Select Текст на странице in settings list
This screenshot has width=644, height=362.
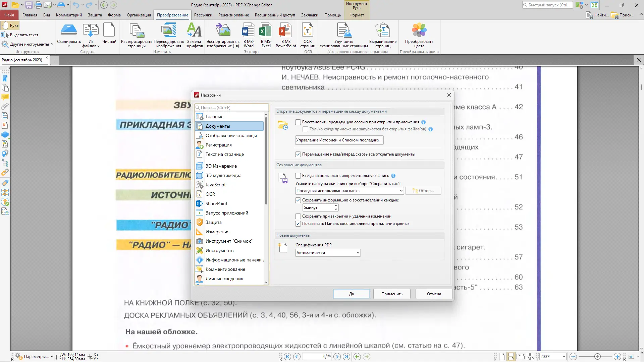[224, 154]
